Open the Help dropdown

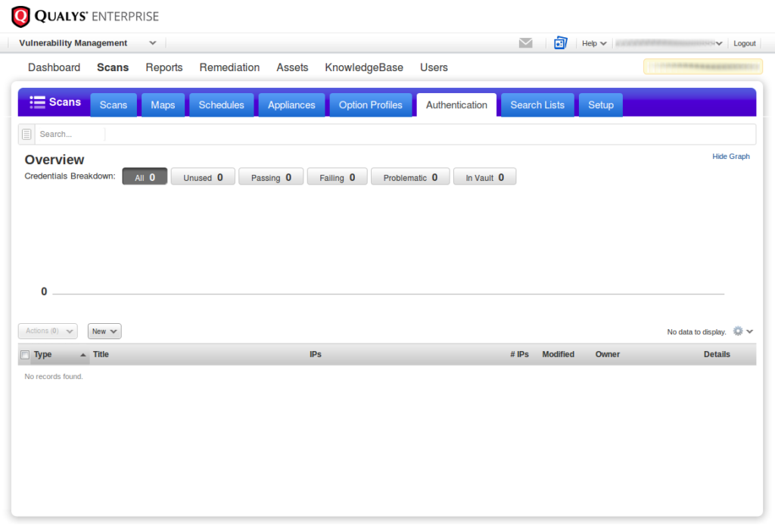(593, 43)
